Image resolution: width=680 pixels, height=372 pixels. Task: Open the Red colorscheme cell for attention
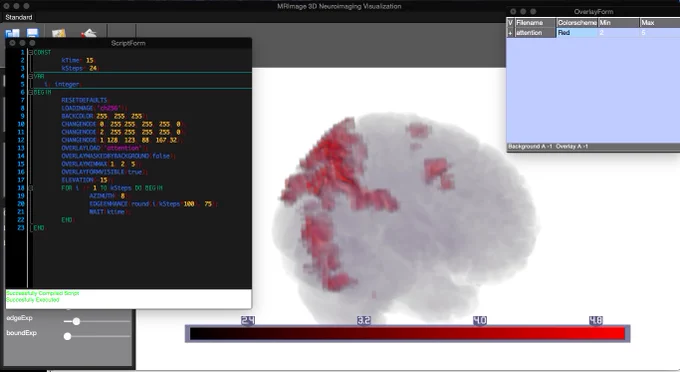(577, 33)
